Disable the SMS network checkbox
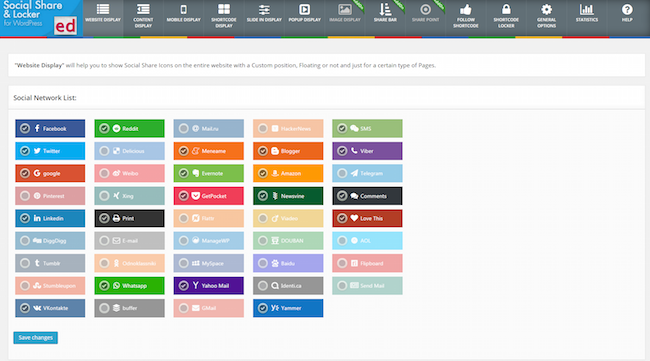 [342, 128]
